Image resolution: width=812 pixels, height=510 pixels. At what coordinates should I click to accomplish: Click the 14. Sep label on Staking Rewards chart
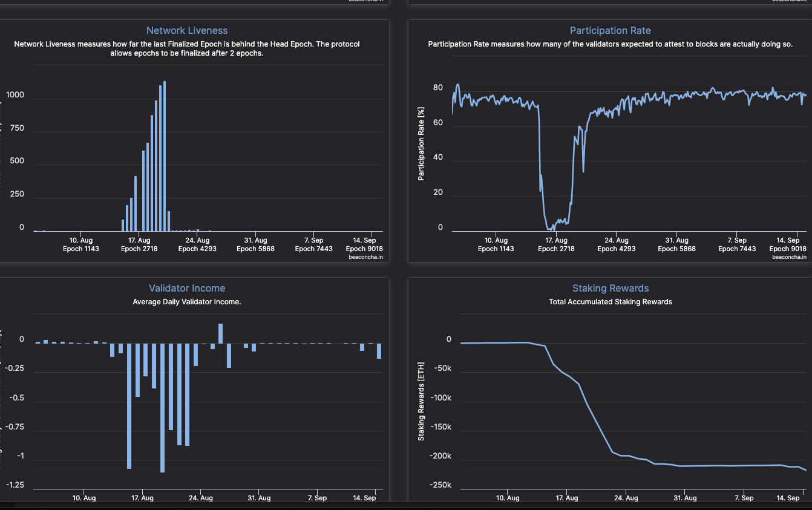click(787, 497)
